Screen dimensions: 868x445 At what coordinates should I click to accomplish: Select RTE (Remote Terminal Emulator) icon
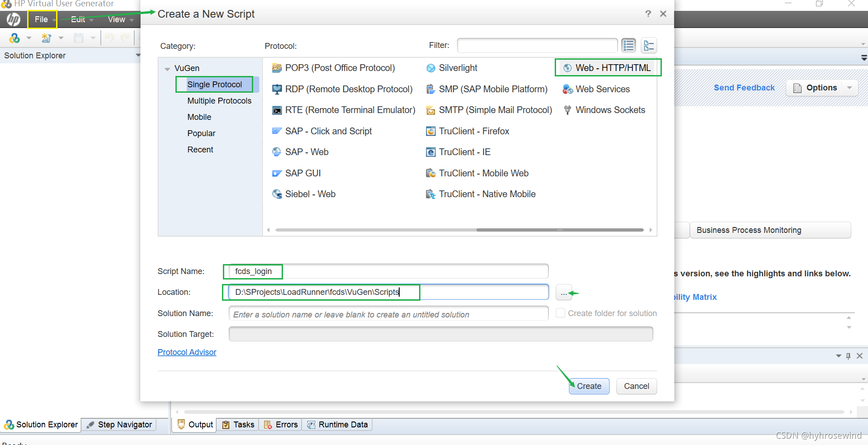(277, 110)
